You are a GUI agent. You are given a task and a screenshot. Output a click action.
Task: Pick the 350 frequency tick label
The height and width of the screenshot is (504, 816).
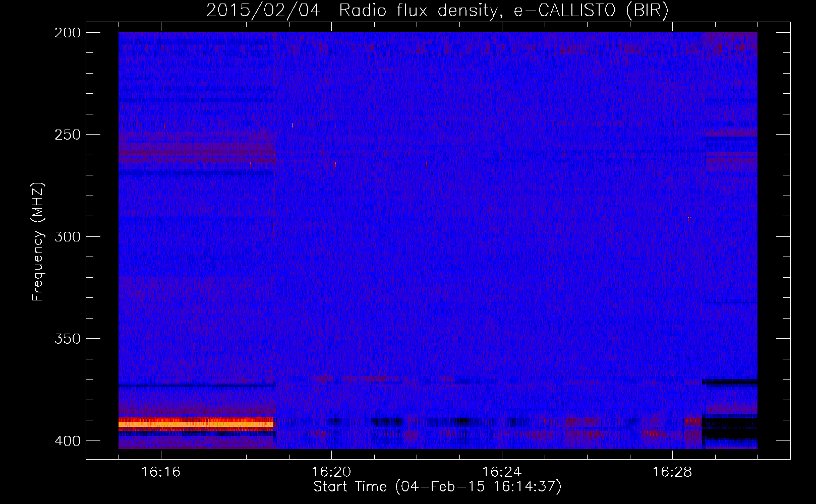click(x=68, y=339)
